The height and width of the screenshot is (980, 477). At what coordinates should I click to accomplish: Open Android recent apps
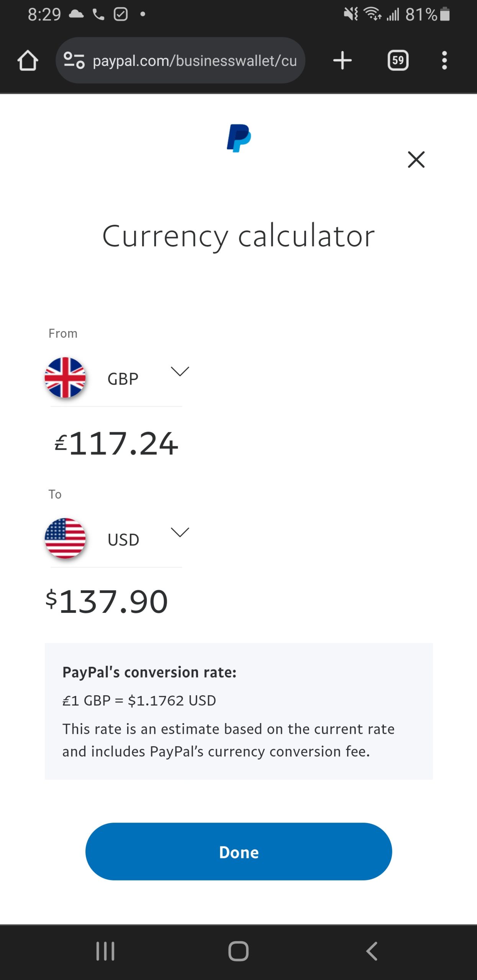(105, 951)
